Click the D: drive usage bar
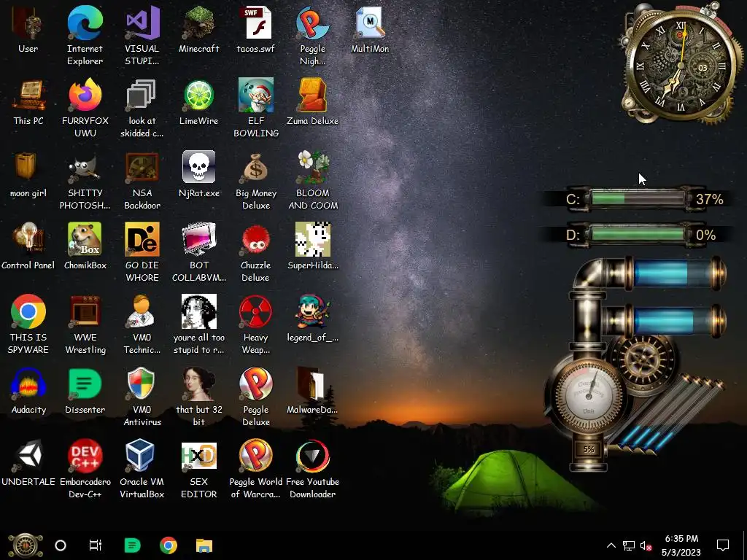Image resolution: width=747 pixels, height=560 pixels. tap(638, 235)
